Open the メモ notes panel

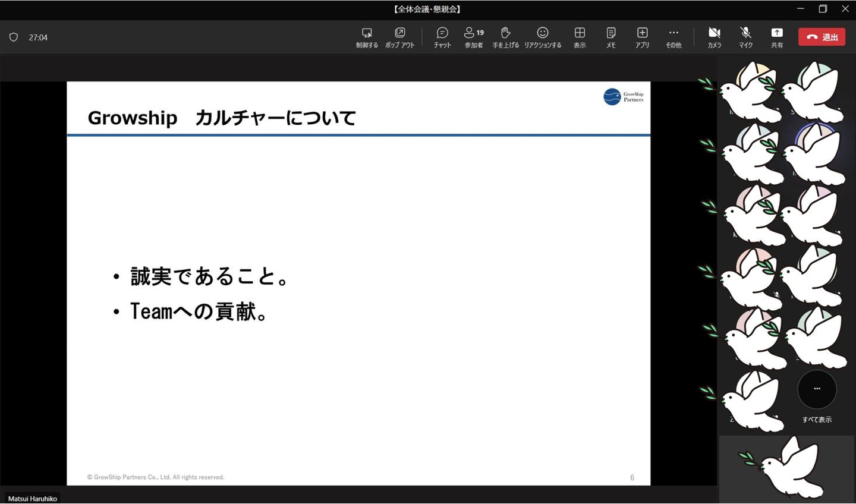point(610,37)
